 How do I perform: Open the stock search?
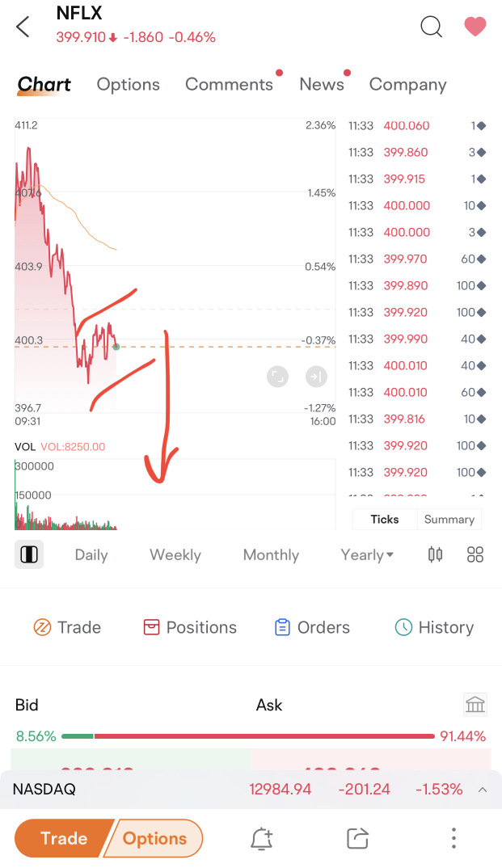coord(431,27)
